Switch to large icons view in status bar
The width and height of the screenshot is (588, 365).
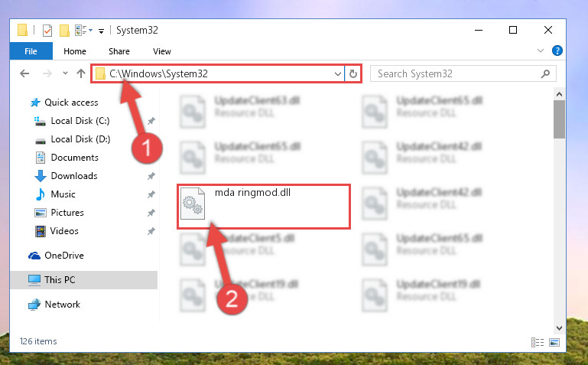tap(554, 342)
